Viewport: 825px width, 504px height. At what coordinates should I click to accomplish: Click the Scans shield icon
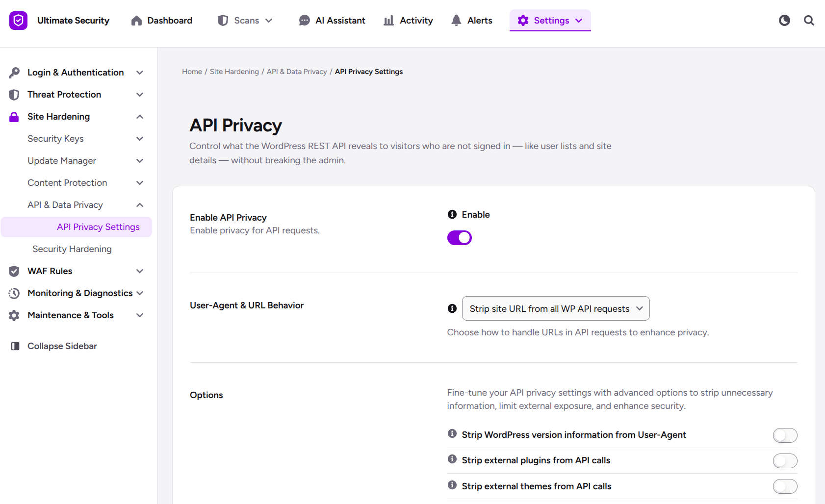223,21
